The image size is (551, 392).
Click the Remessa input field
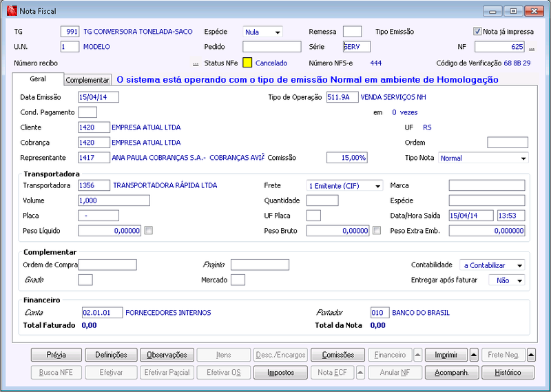click(x=353, y=32)
